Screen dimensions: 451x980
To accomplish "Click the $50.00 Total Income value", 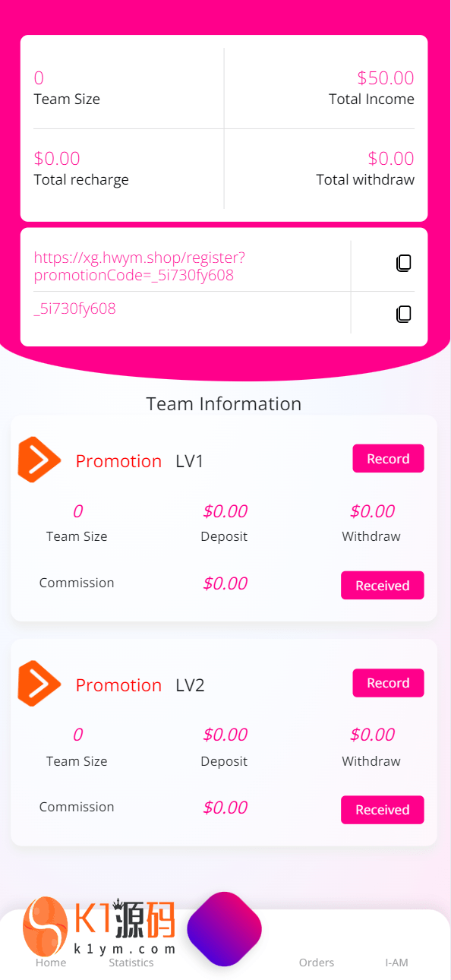I will tap(386, 77).
